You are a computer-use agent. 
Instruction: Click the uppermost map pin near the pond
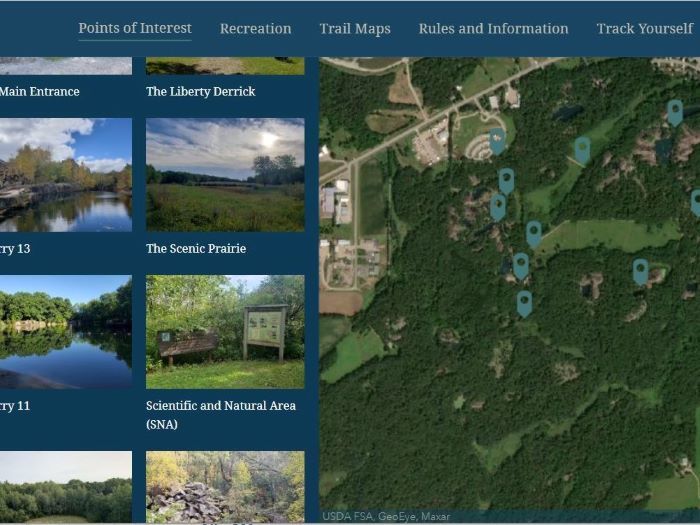(x=675, y=112)
